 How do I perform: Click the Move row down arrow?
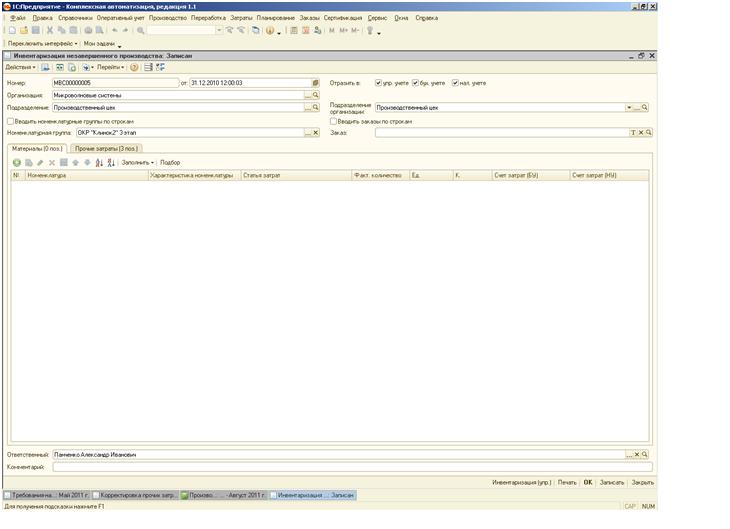tap(87, 163)
